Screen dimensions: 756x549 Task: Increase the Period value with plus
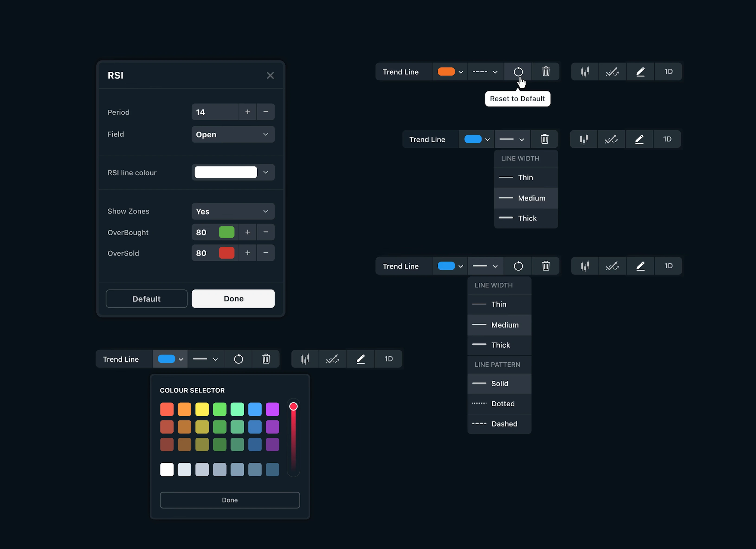coord(248,112)
